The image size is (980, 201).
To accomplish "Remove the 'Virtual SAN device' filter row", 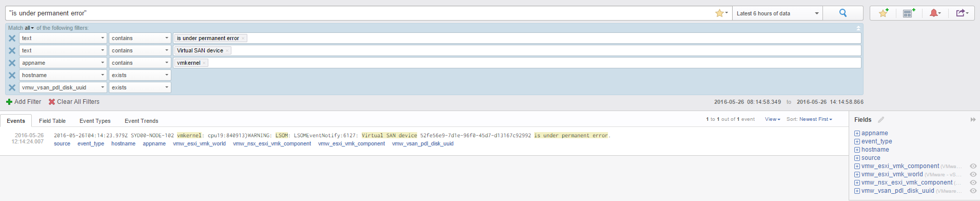I will (x=12, y=50).
